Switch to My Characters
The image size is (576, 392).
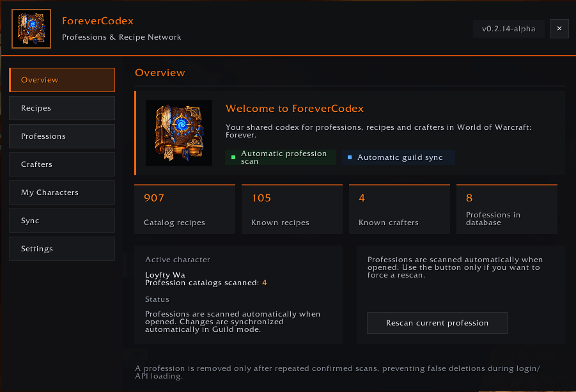pos(62,192)
